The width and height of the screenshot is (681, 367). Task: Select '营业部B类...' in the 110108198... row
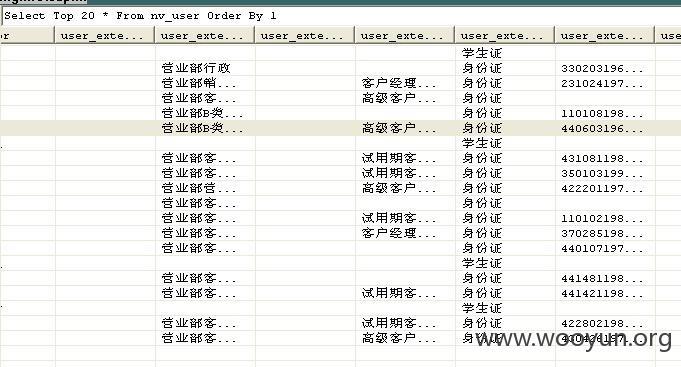click(x=202, y=113)
